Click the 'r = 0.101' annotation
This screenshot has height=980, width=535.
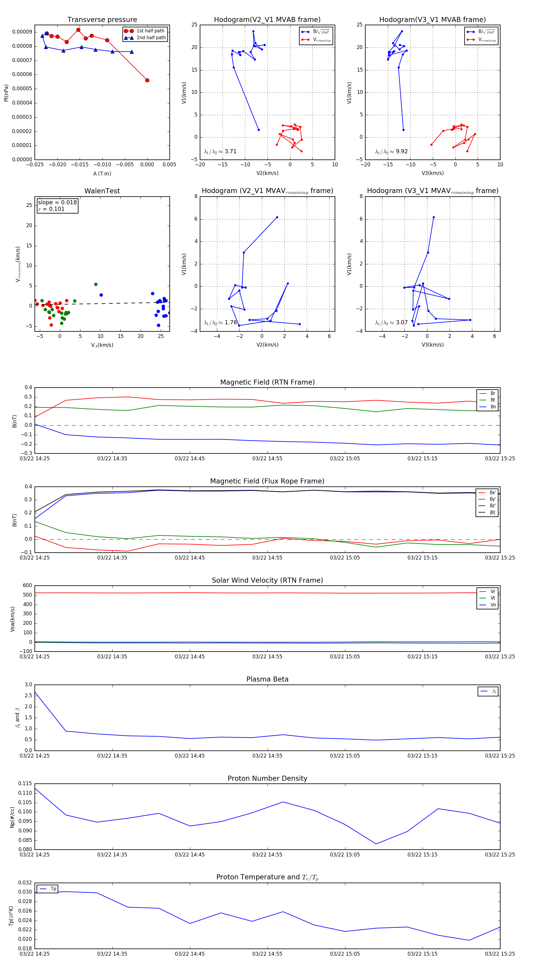[x=51, y=209]
